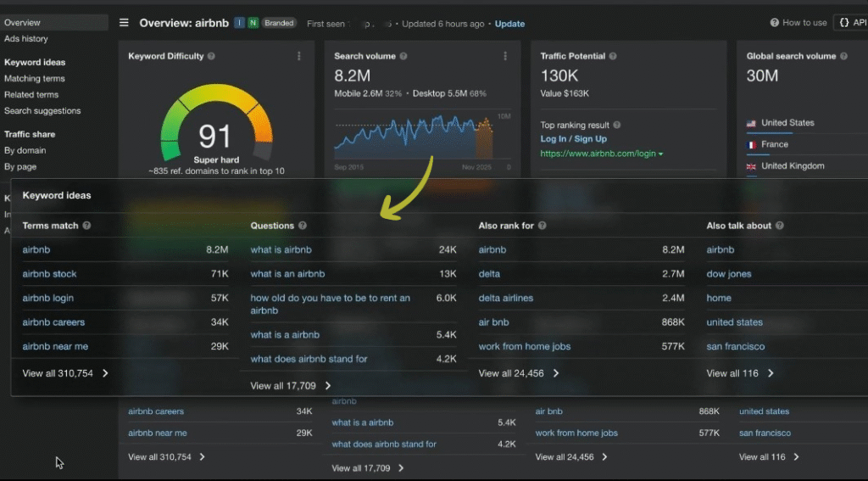Image resolution: width=868 pixels, height=481 pixels.
Task: Click 'san francisco' in the Keyword ideas panel
Action: pyautogui.click(x=735, y=346)
